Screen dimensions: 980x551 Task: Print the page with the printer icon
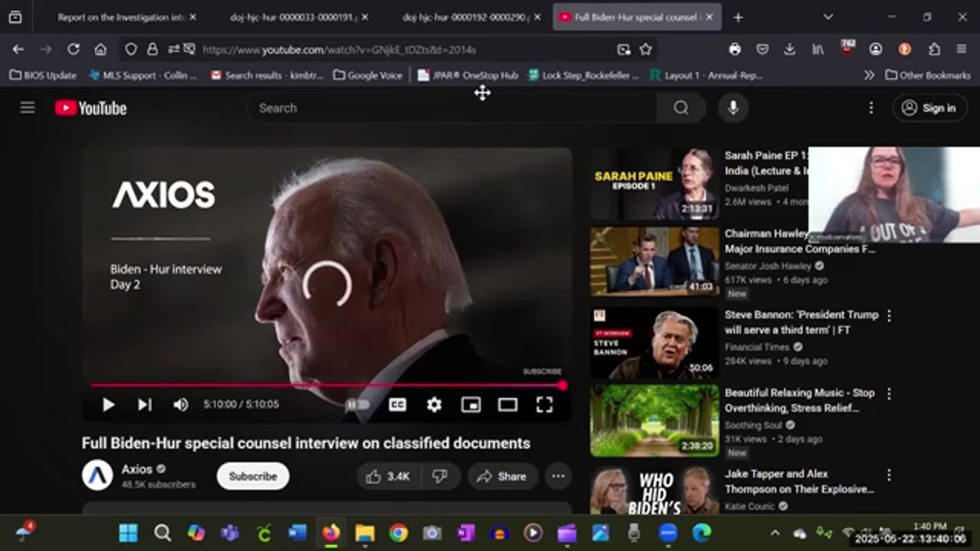click(x=735, y=49)
